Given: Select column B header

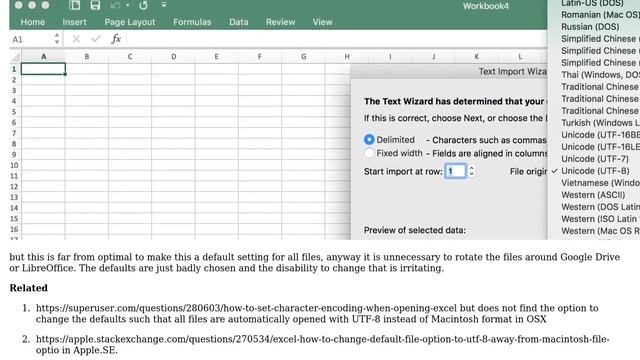Looking at the screenshot, I should point(87,57).
